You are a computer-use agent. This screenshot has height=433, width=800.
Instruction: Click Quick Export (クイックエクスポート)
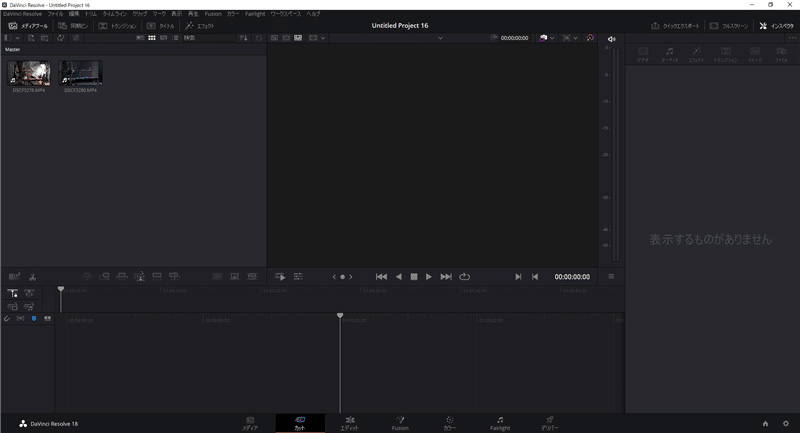[x=675, y=26]
